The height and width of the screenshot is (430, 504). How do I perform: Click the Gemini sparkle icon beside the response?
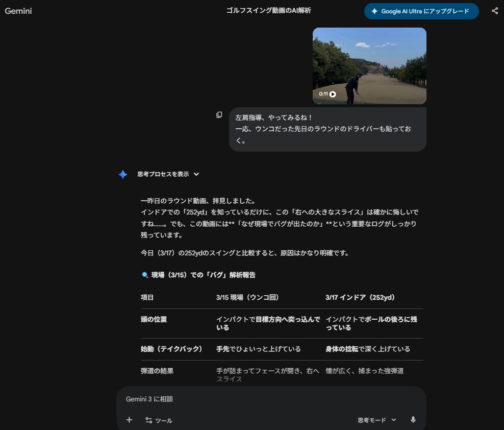(123, 174)
